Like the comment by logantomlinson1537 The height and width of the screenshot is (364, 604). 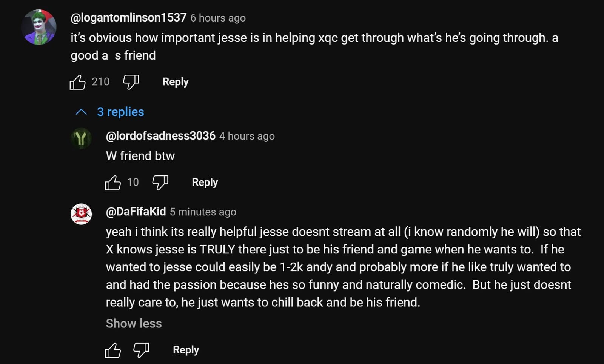(x=78, y=82)
